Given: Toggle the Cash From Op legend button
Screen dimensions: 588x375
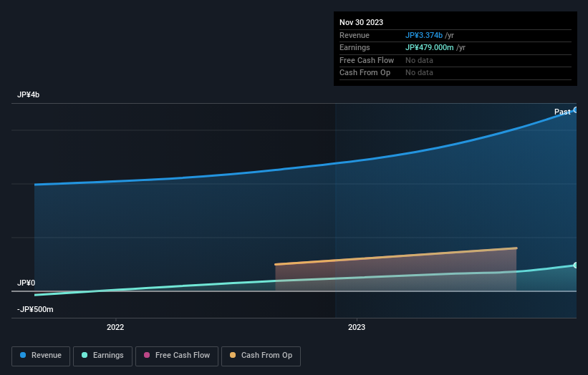Looking at the screenshot, I should click(x=261, y=356).
